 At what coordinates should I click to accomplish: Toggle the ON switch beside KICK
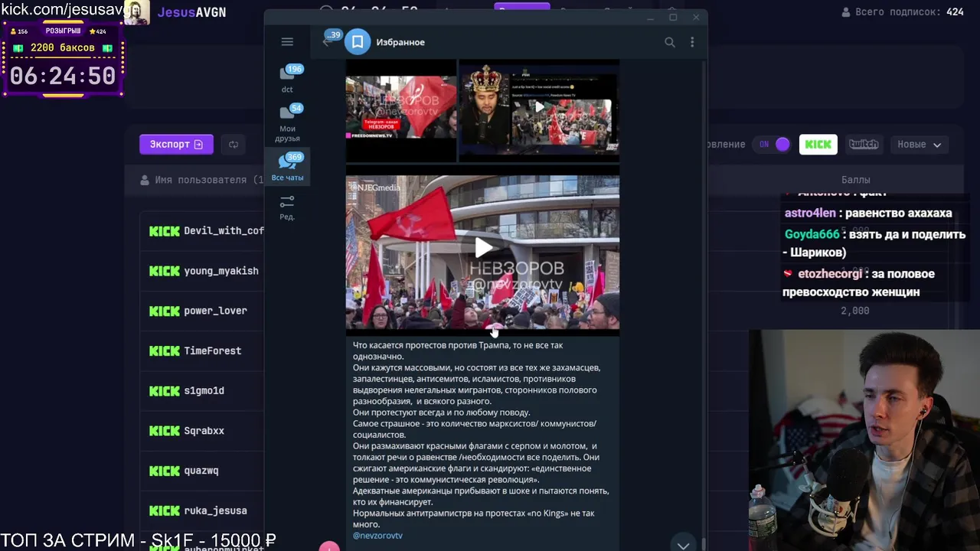coord(772,144)
